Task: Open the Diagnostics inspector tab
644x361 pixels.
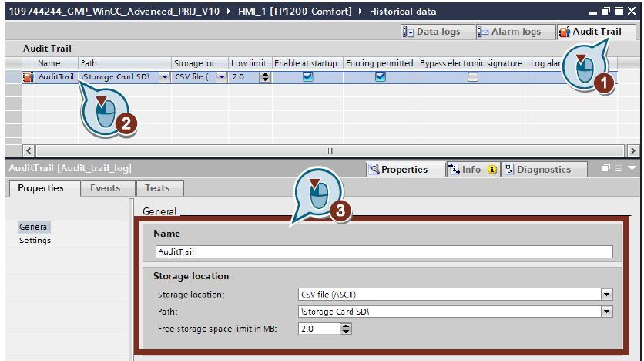Action: (543, 170)
